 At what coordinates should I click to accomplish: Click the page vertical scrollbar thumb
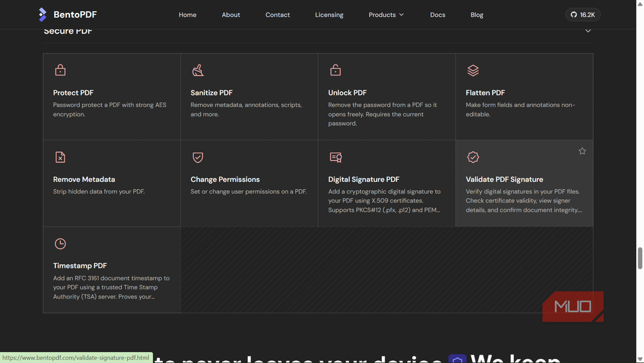pyautogui.click(x=640, y=258)
